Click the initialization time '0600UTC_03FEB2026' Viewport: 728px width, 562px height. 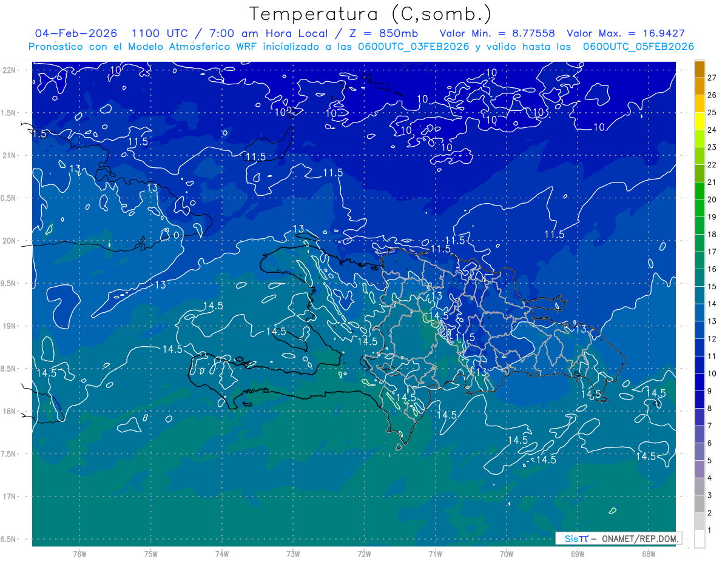tap(413, 47)
